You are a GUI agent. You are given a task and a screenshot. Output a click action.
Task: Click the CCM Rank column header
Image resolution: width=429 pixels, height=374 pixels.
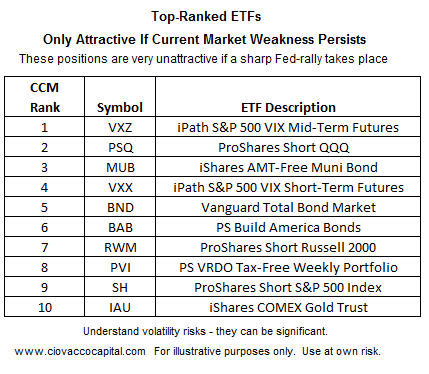click(44, 97)
